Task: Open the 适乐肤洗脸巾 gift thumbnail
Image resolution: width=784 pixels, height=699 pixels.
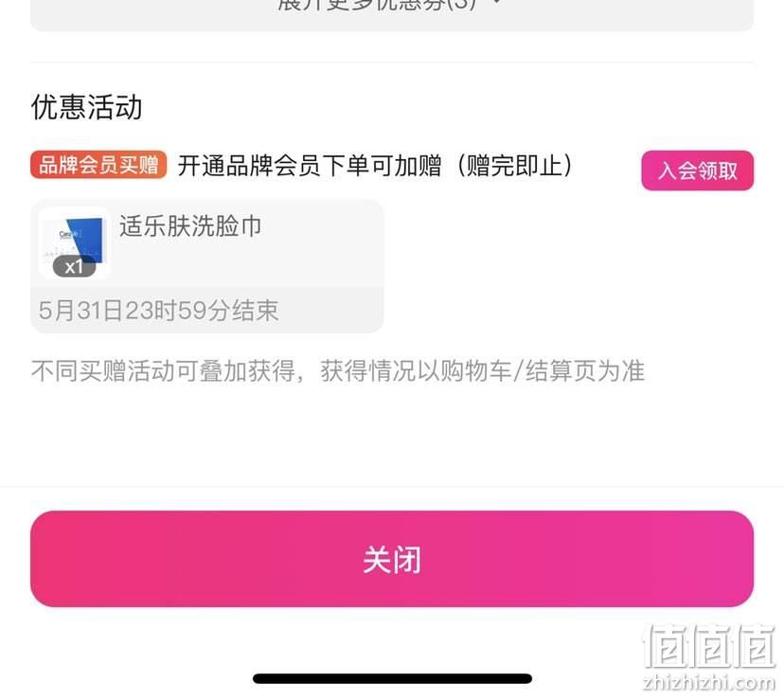Action: [75, 242]
